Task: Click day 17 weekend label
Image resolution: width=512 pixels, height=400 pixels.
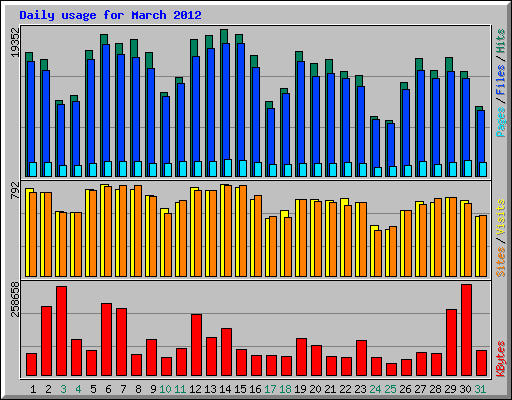Action: tap(270, 389)
